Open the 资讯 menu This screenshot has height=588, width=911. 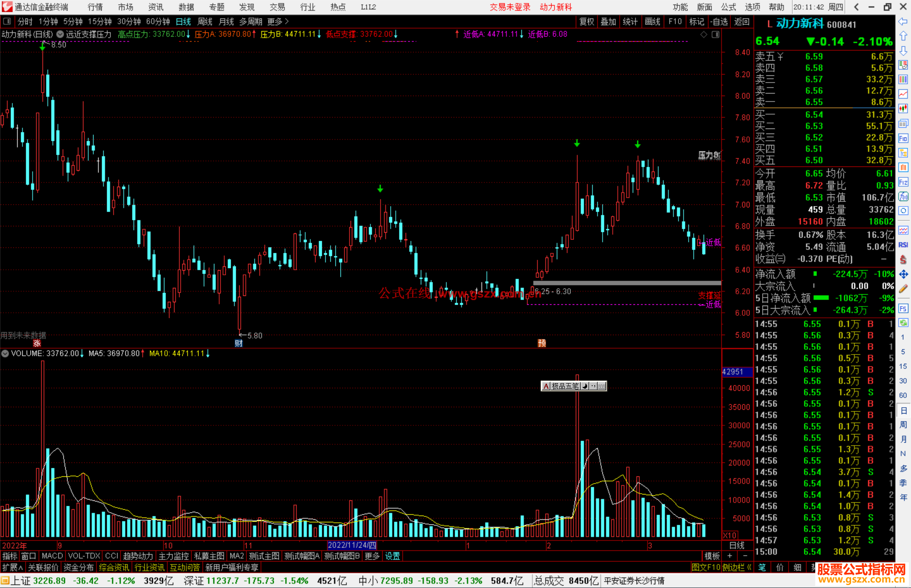coord(156,7)
